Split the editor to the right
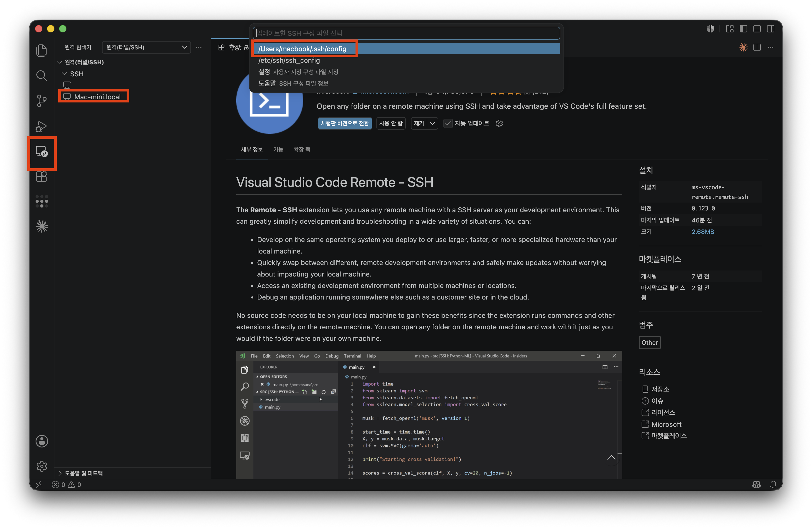 click(757, 47)
